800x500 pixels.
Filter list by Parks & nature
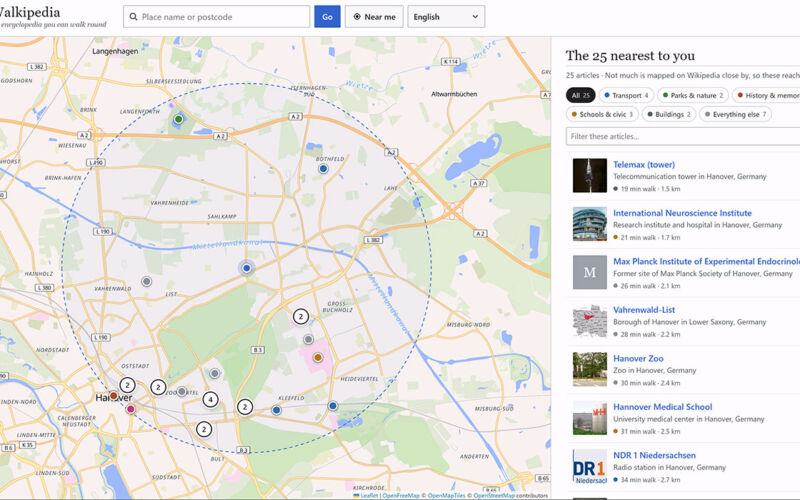(x=693, y=95)
